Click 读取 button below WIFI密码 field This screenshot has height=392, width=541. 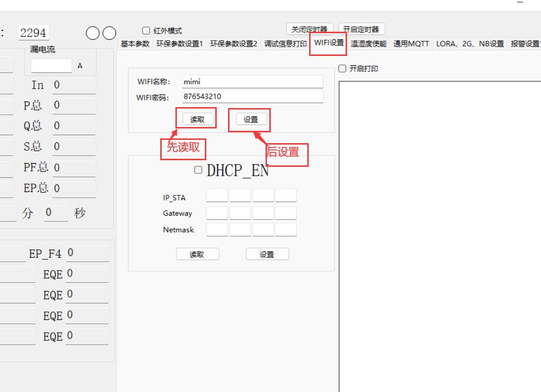click(x=197, y=119)
